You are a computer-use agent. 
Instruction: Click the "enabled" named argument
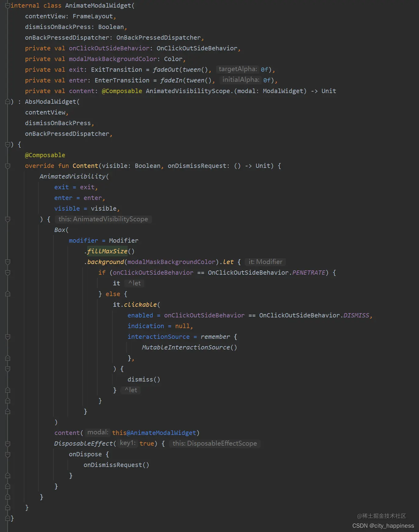click(x=140, y=316)
